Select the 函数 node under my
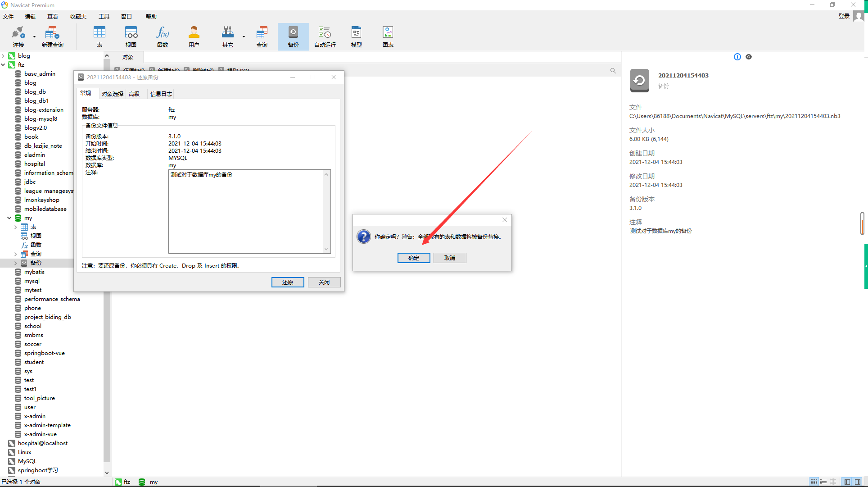868x487 pixels. (x=36, y=245)
